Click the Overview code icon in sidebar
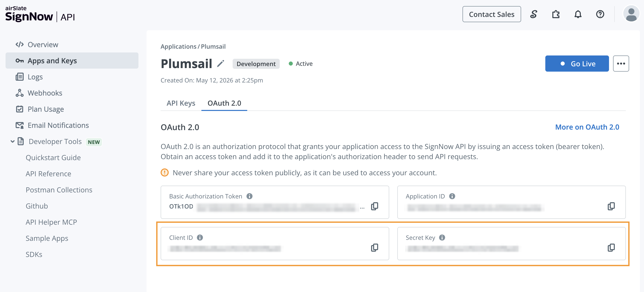 tap(20, 44)
